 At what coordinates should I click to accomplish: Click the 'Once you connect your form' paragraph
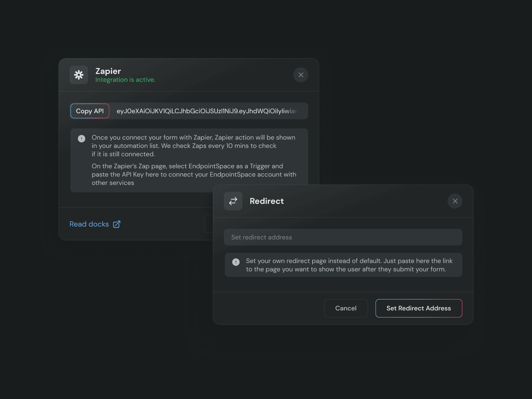pos(193,146)
